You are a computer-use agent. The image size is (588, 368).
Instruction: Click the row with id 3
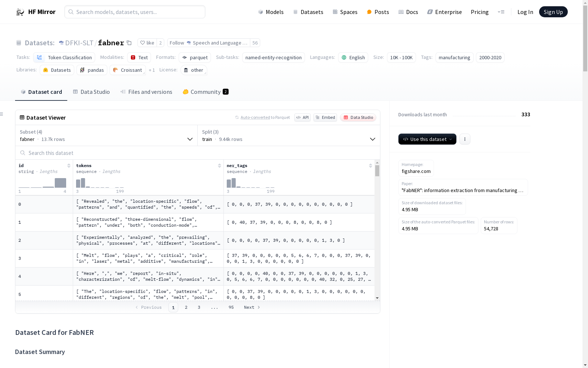tap(195, 258)
